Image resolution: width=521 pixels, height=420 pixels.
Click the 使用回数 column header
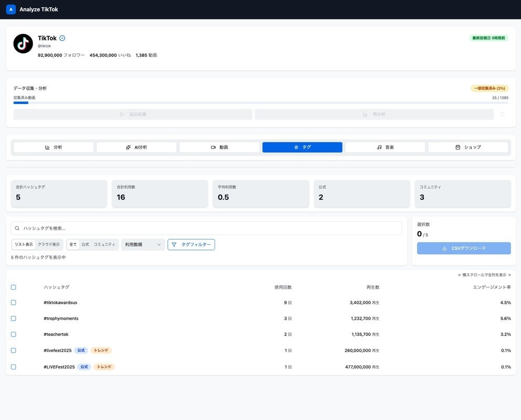(283, 287)
